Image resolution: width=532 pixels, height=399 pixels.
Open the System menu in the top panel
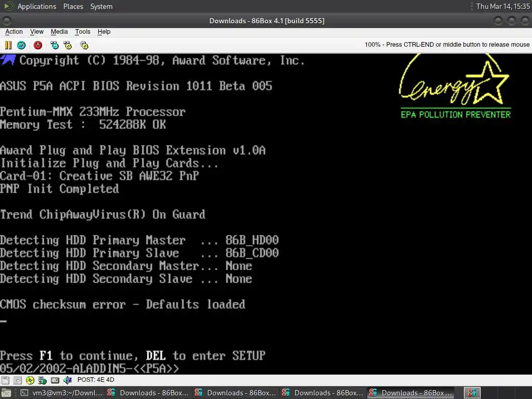[x=101, y=6]
